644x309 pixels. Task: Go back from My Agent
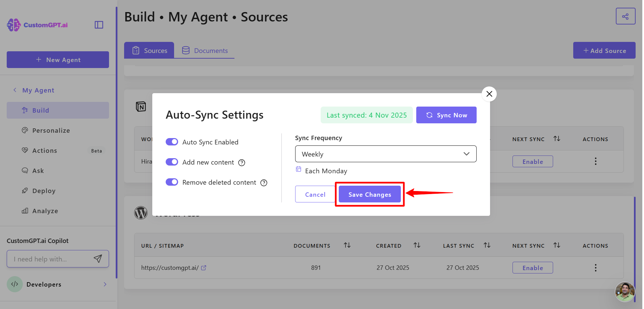(15, 90)
